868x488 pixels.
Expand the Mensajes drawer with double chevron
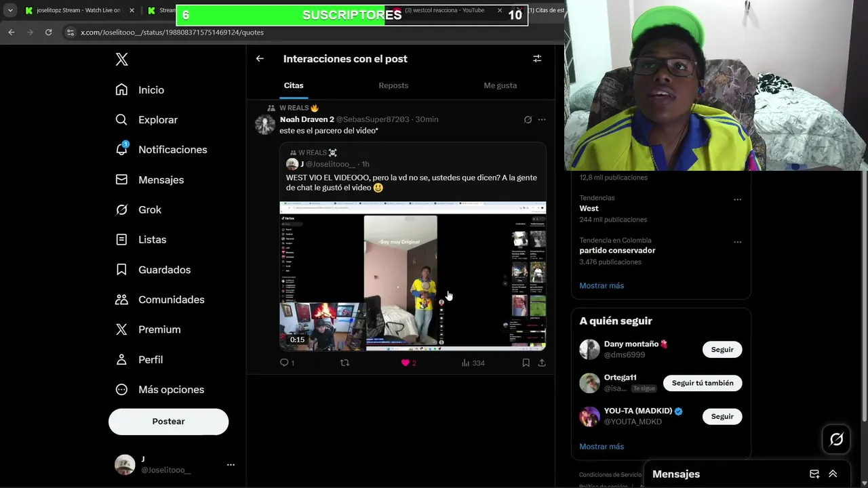(x=833, y=474)
